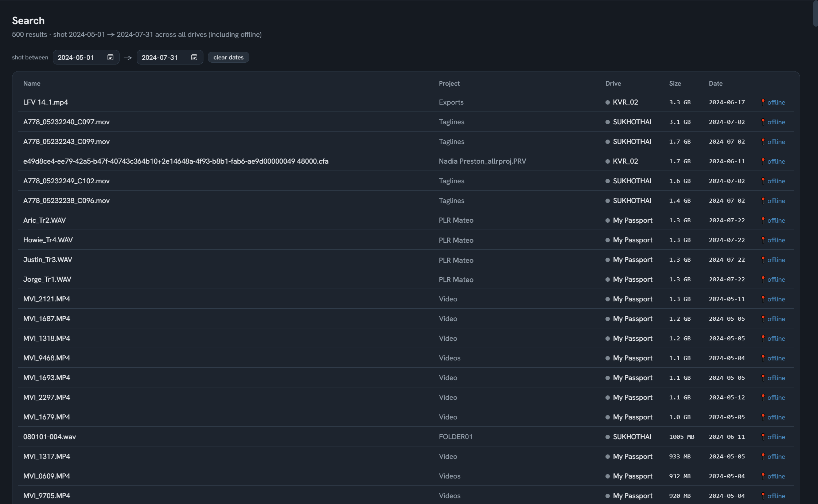The height and width of the screenshot is (504, 818).
Task: Click the FOLDER01 project cell
Action: (456, 437)
